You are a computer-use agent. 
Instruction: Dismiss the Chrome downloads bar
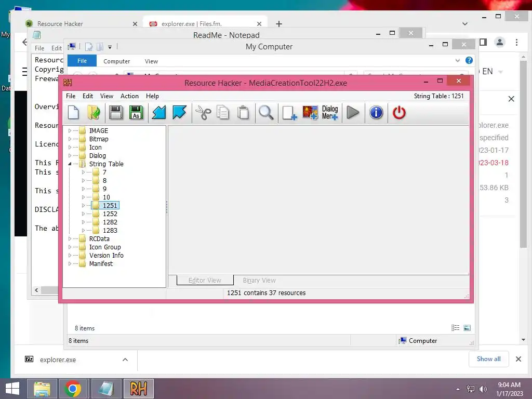pos(518,359)
